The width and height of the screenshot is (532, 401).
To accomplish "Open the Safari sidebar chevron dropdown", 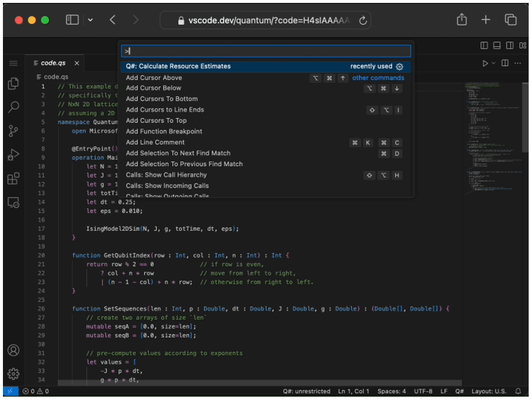I will tap(90, 19).
